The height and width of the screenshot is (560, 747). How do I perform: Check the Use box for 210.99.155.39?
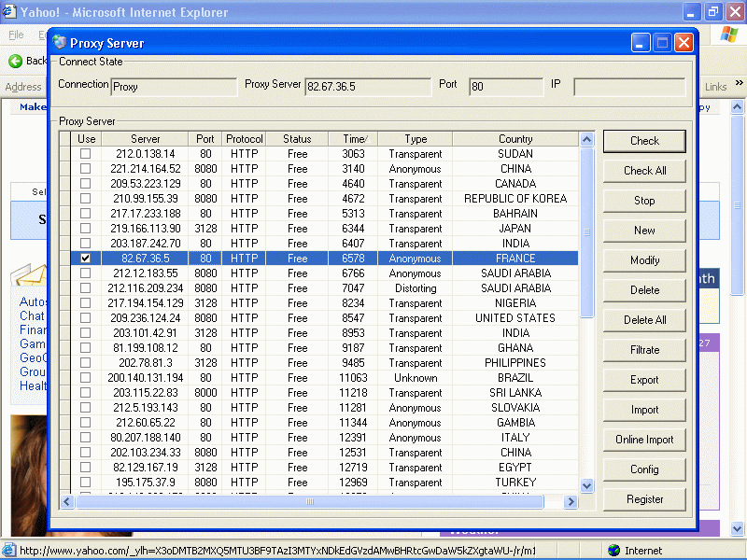pos(85,198)
